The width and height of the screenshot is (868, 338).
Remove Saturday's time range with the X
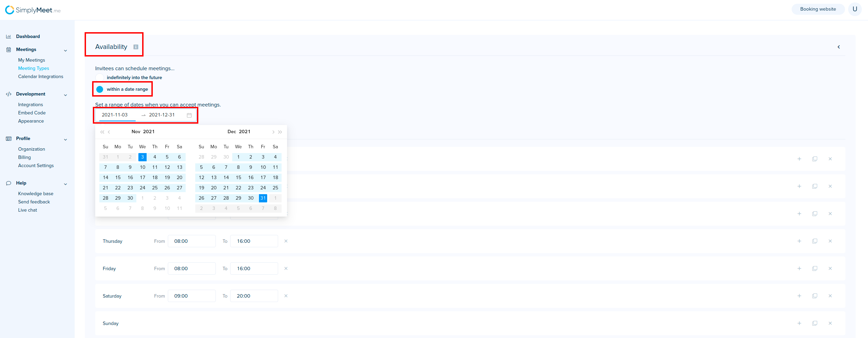click(x=286, y=296)
